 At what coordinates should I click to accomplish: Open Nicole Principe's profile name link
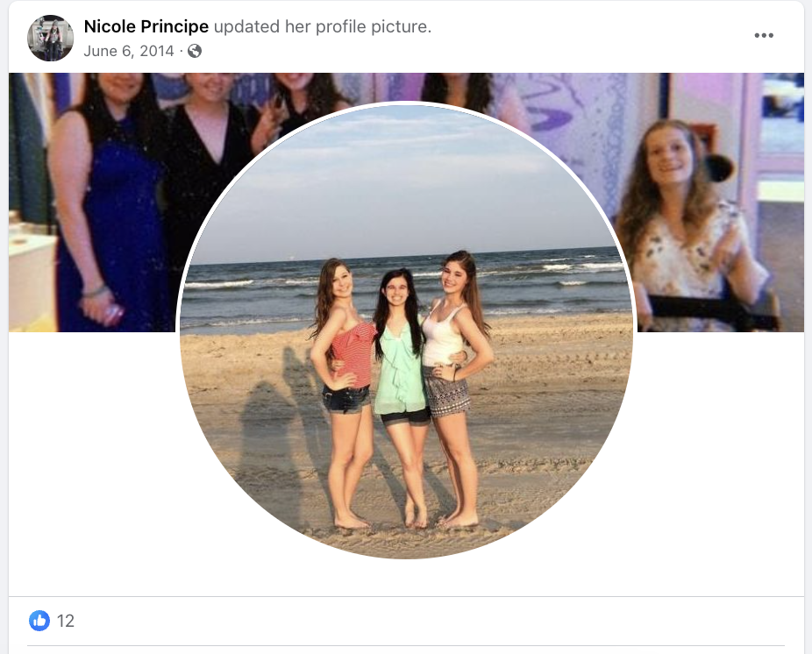pyautogui.click(x=146, y=26)
